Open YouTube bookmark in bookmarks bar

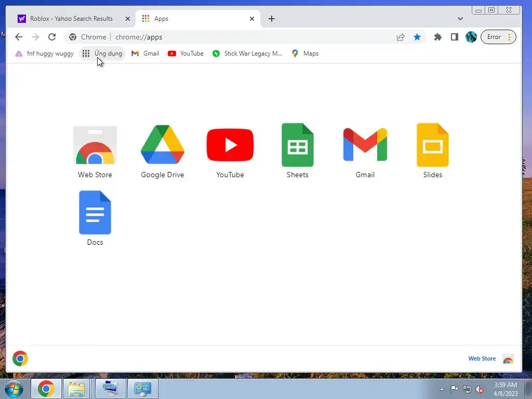[x=185, y=54]
